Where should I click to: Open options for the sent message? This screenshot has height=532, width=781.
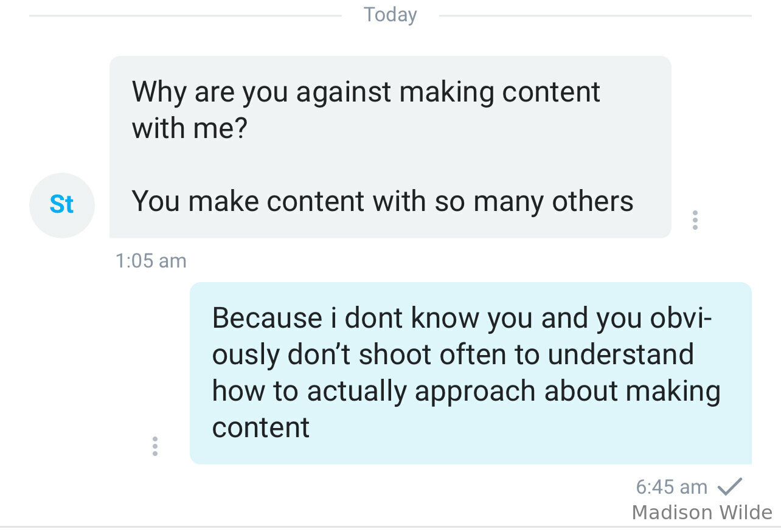[155, 446]
